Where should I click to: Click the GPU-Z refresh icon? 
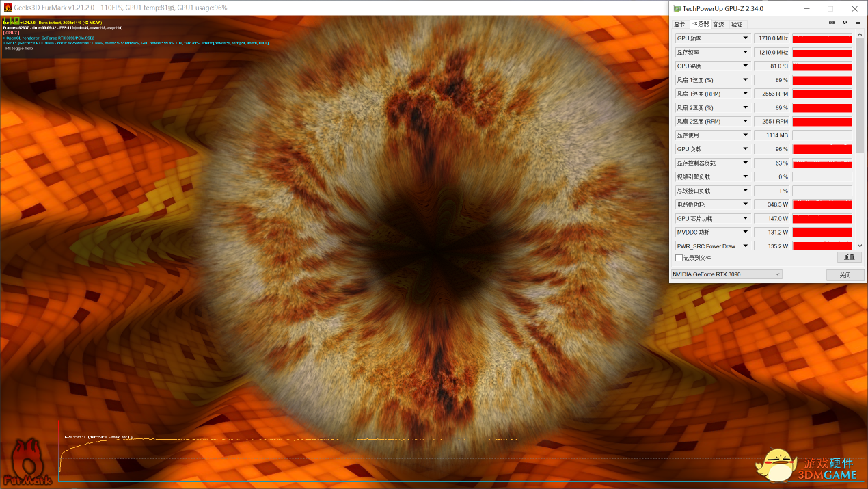pos(845,23)
